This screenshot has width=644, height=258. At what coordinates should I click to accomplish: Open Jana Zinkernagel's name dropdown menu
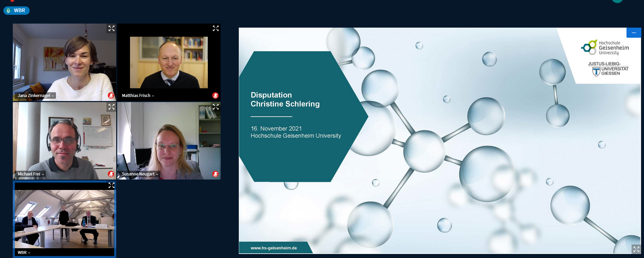pyautogui.click(x=36, y=96)
